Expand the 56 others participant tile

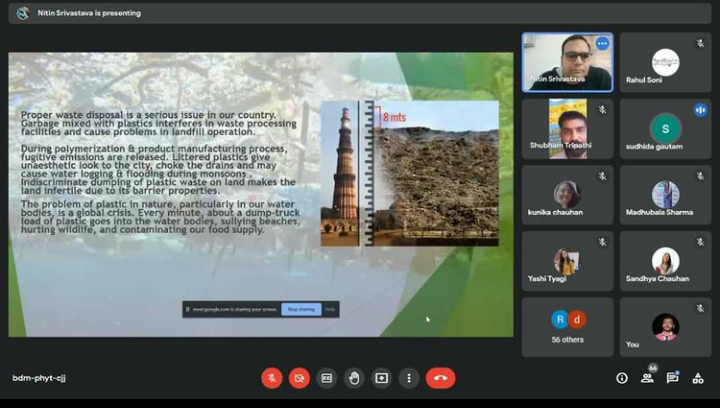click(x=567, y=326)
